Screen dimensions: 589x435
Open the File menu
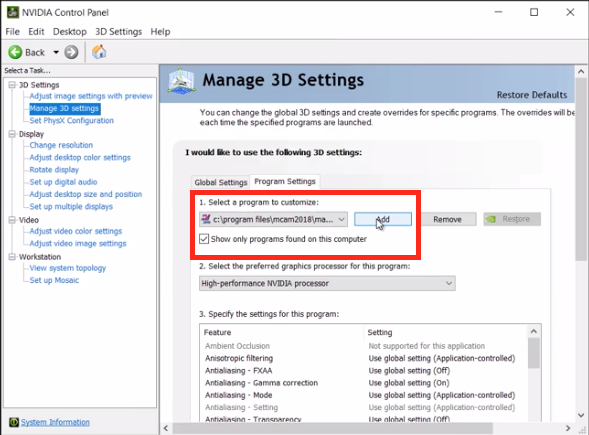tap(12, 32)
